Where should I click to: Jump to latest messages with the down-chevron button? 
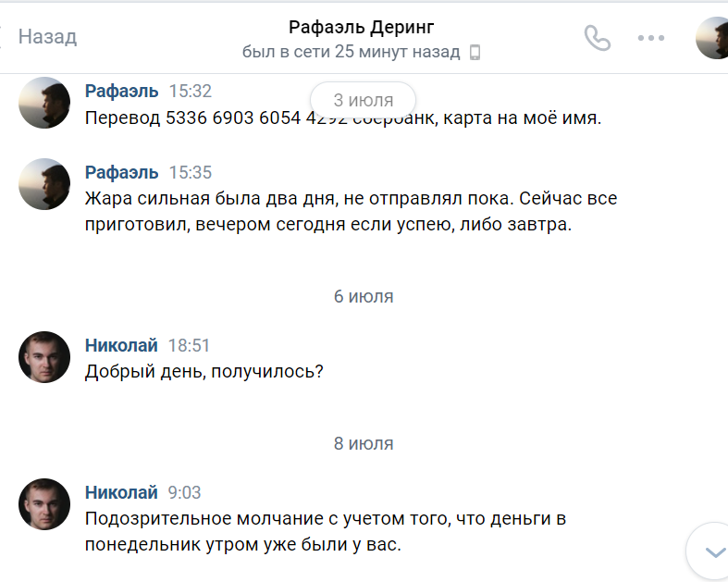(713, 551)
